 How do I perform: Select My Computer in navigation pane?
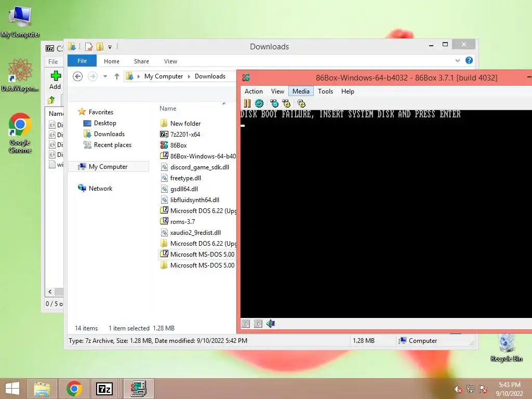[x=108, y=167]
